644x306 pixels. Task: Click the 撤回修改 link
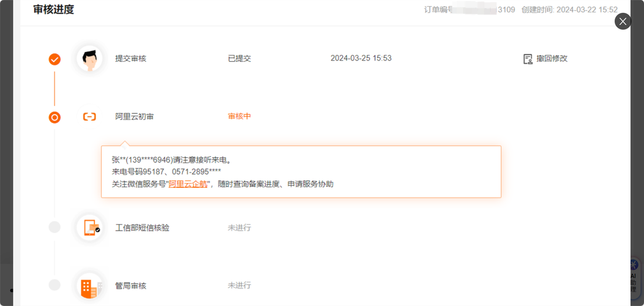point(552,58)
